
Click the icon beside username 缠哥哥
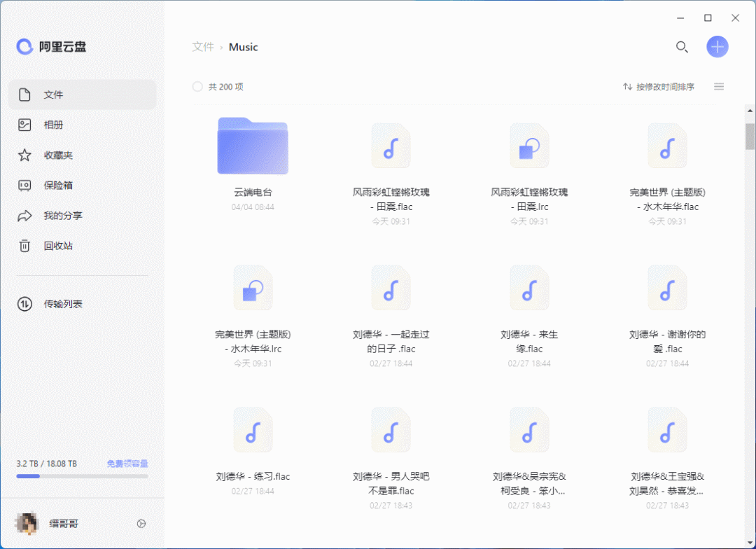(141, 523)
